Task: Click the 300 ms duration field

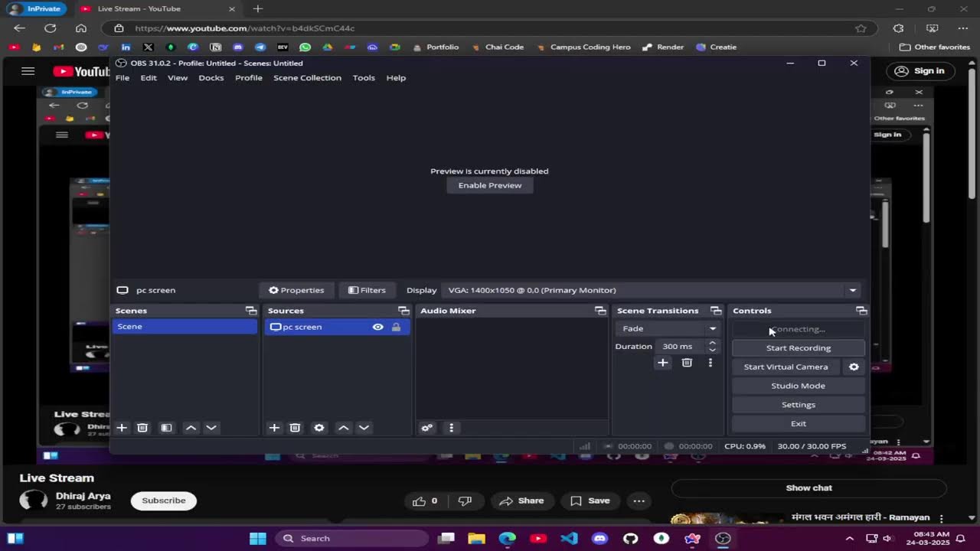Action: [x=680, y=346]
